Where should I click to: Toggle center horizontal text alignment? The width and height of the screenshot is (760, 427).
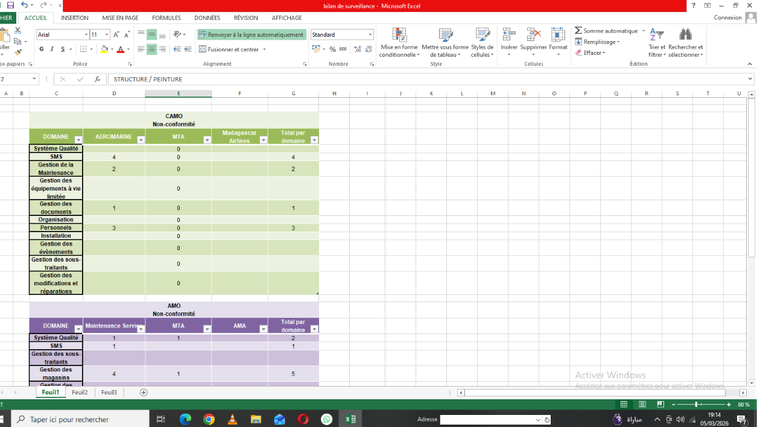point(152,49)
